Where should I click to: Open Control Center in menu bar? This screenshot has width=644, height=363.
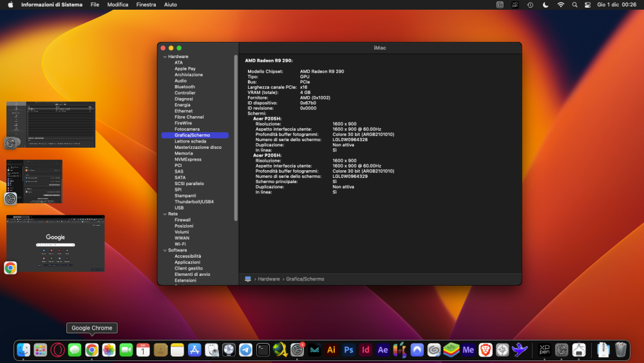tap(588, 5)
